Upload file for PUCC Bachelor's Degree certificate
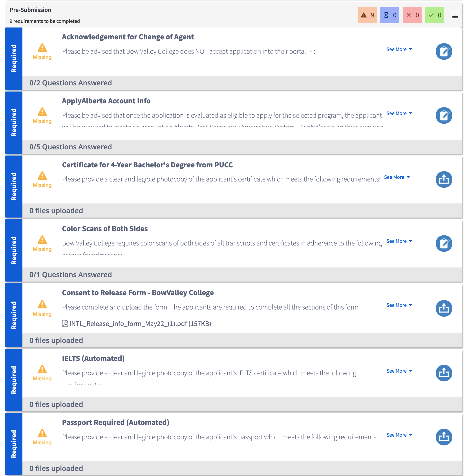 point(444,179)
